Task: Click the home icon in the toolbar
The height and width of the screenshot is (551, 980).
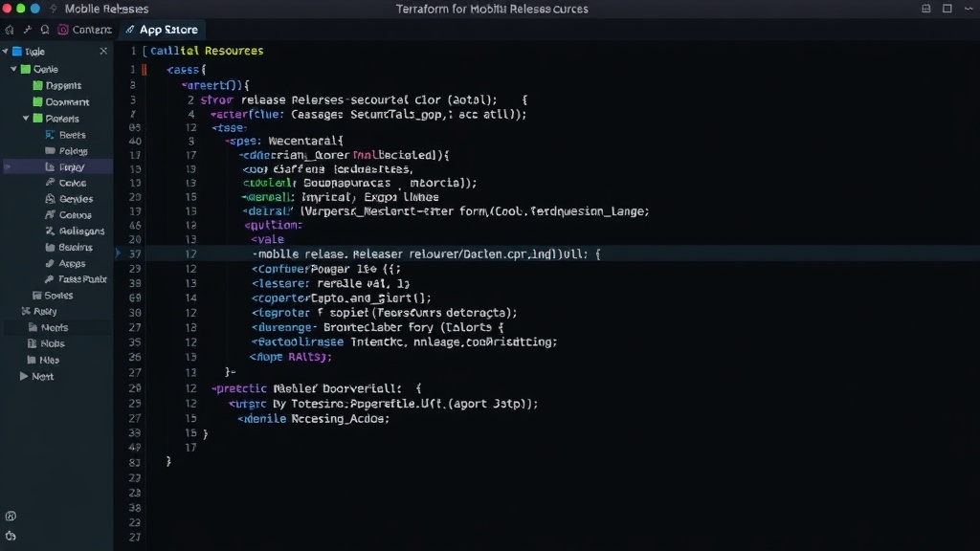Action: 10,30
